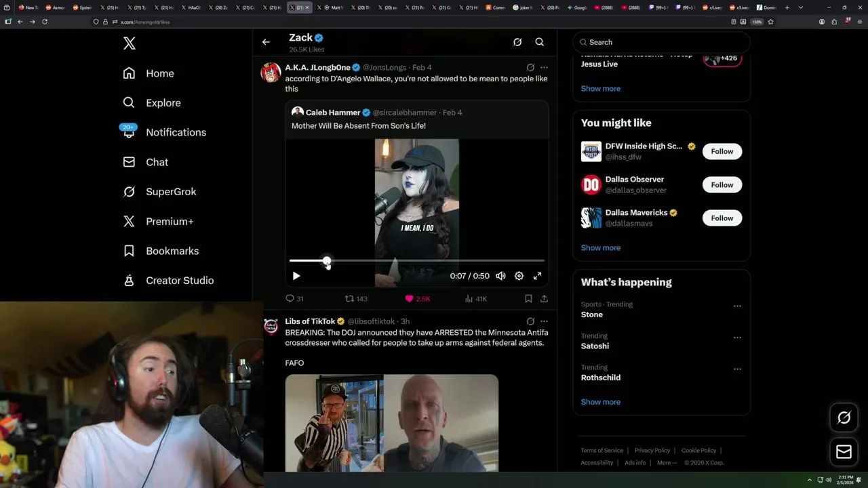Open the Libs of TikTok post image

(x=392, y=423)
